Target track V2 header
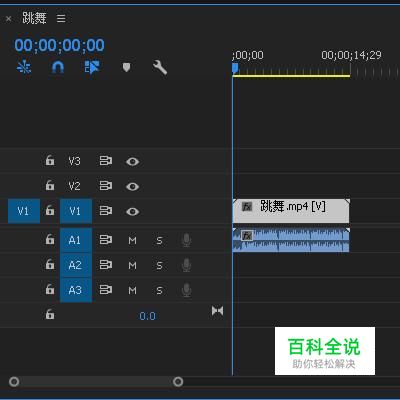Viewport: 400px width, 400px height. (74, 186)
